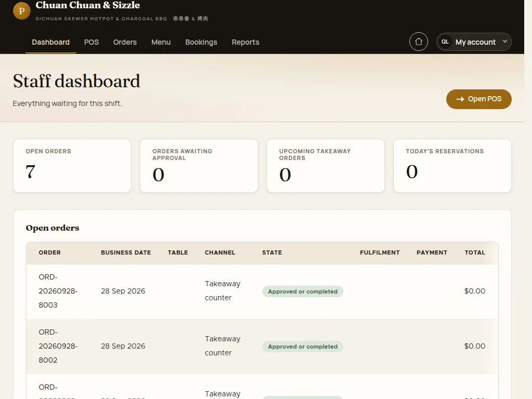
Task: Click the Chuan Chuan & Sizzle title
Action: click(88, 5)
